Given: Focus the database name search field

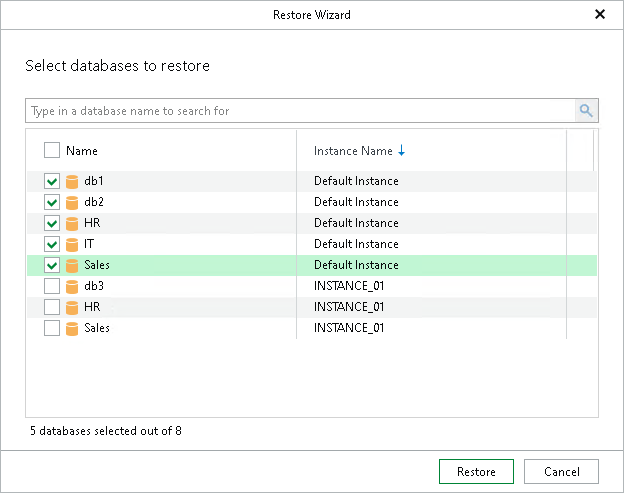Looking at the screenshot, I should (x=300, y=111).
